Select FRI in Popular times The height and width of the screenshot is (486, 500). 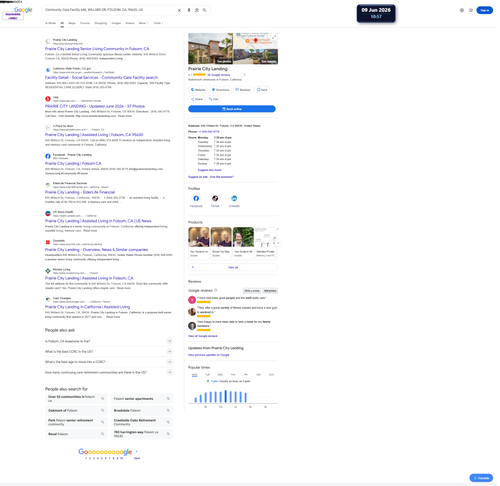[x=246, y=375]
